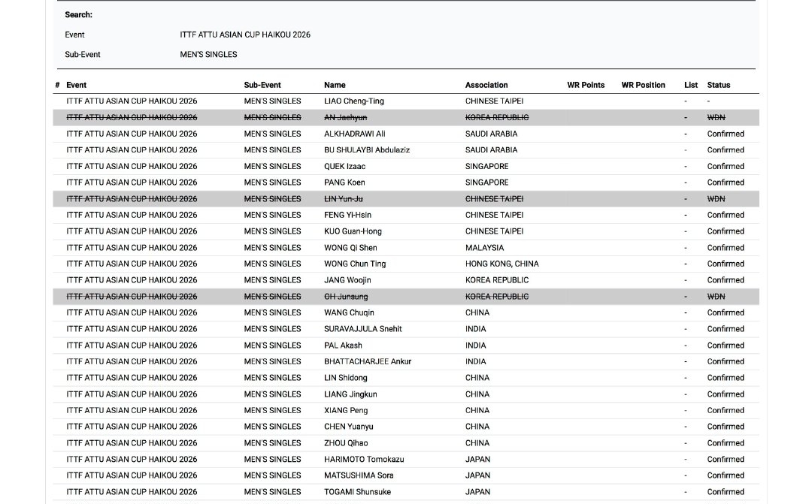Select the TOGAMI Shunsuke name

click(357, 492)
